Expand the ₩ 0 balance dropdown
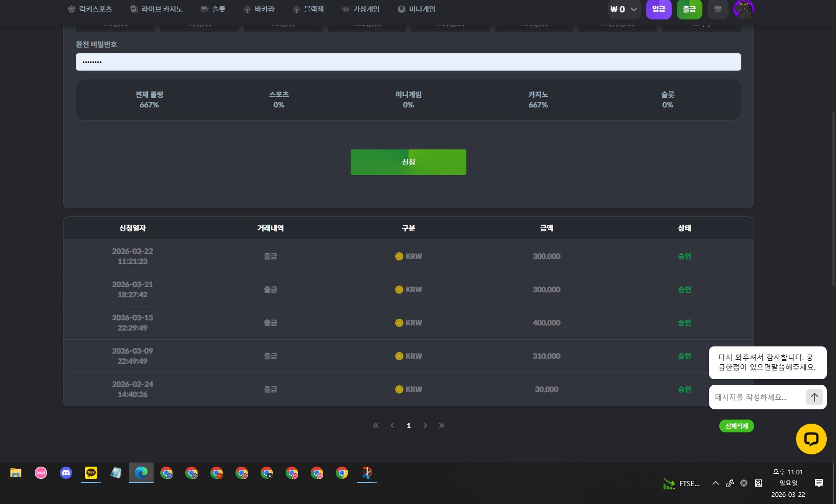This screenshot has width=836, height=504. (x=624, y=9)
